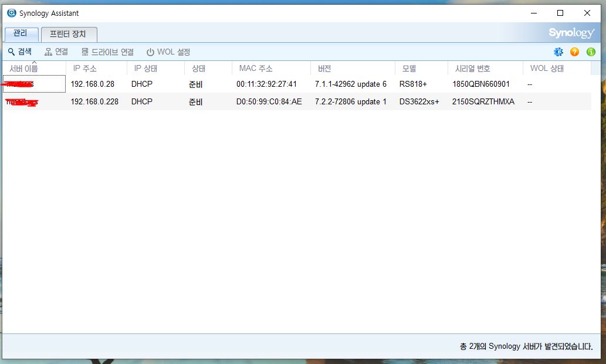
Task: Click MAC address D0:50:99:C0:84:AE
Action: 269,101
